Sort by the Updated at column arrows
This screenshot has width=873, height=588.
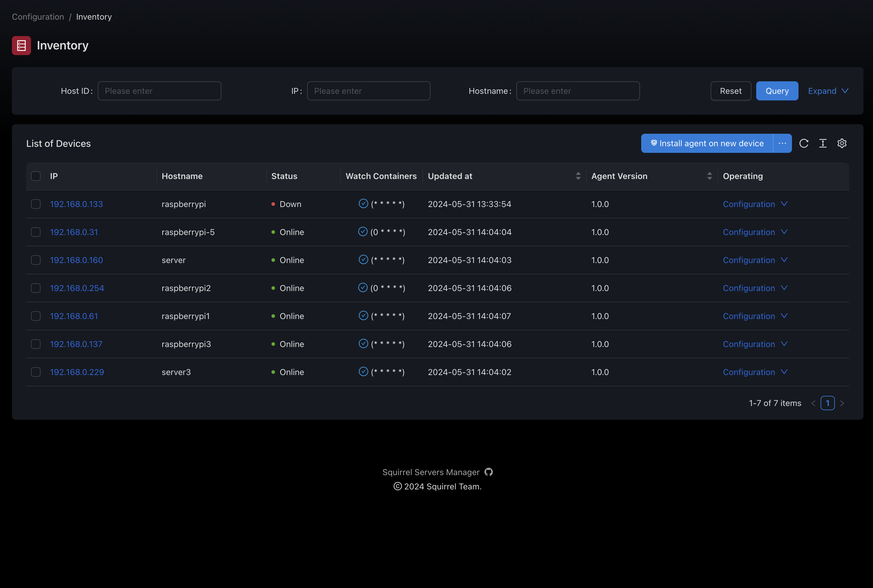point(578,176)
